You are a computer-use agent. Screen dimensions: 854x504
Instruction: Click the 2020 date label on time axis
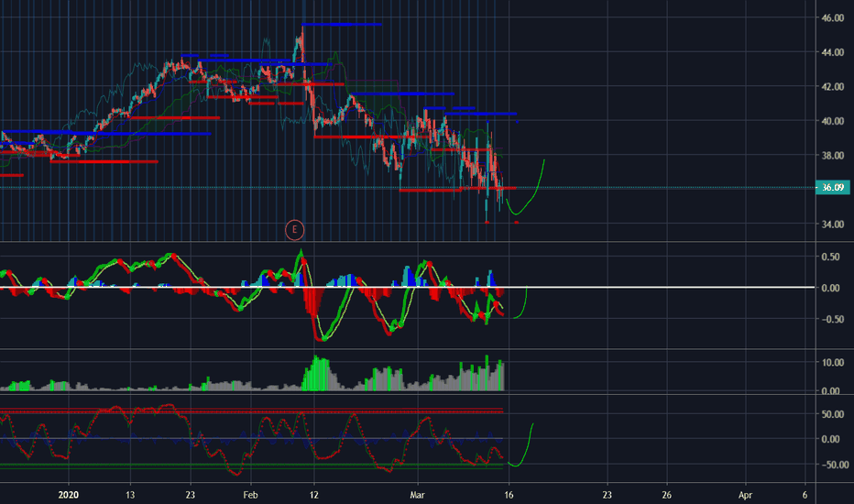[x=69, y=495]
